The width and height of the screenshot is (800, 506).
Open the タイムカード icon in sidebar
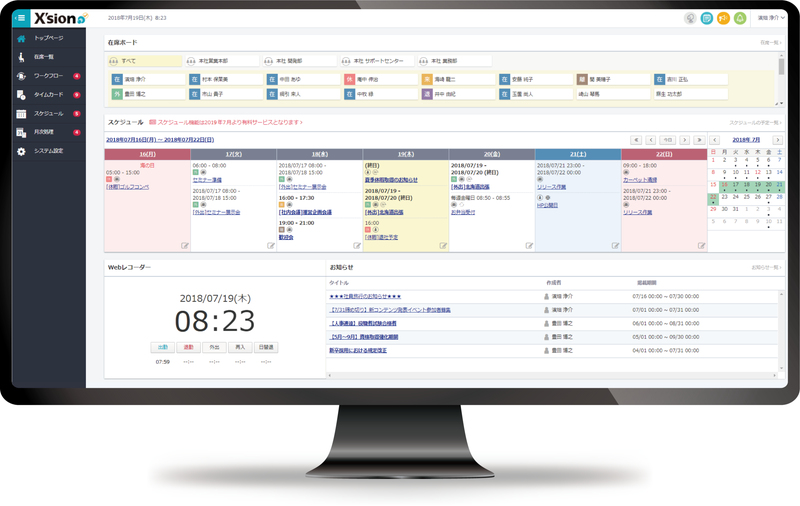click(21, 95)
